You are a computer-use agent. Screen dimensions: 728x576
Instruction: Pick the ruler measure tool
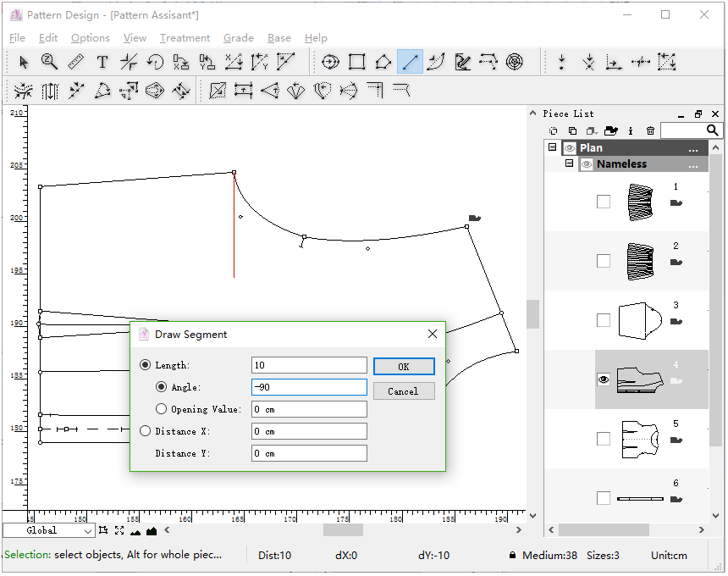[x=76, y=62]
